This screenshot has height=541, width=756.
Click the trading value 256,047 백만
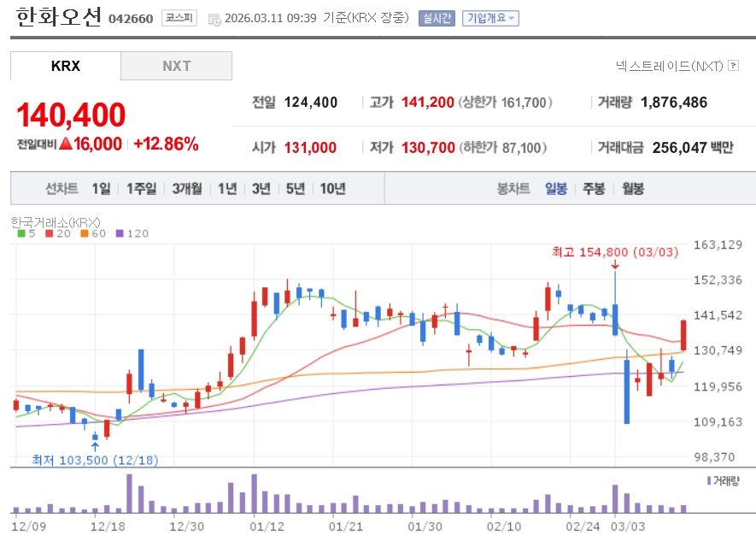(x=693, y=148)
